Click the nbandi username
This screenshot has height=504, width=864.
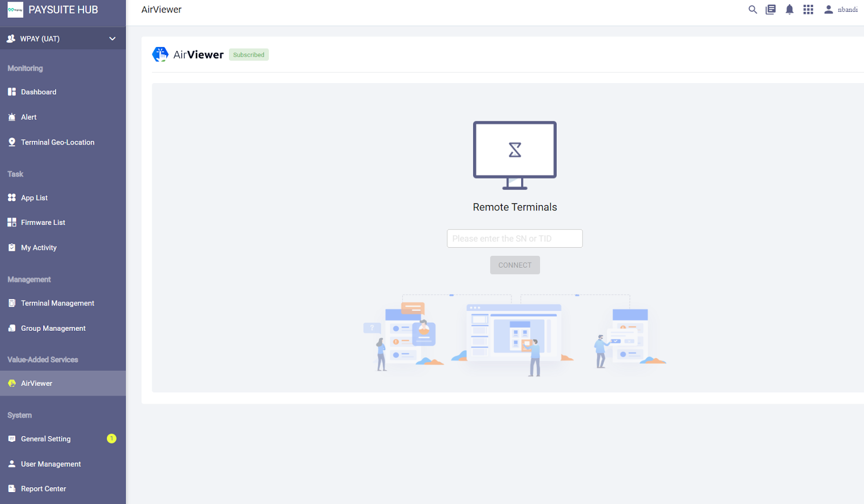click(848, 10)
